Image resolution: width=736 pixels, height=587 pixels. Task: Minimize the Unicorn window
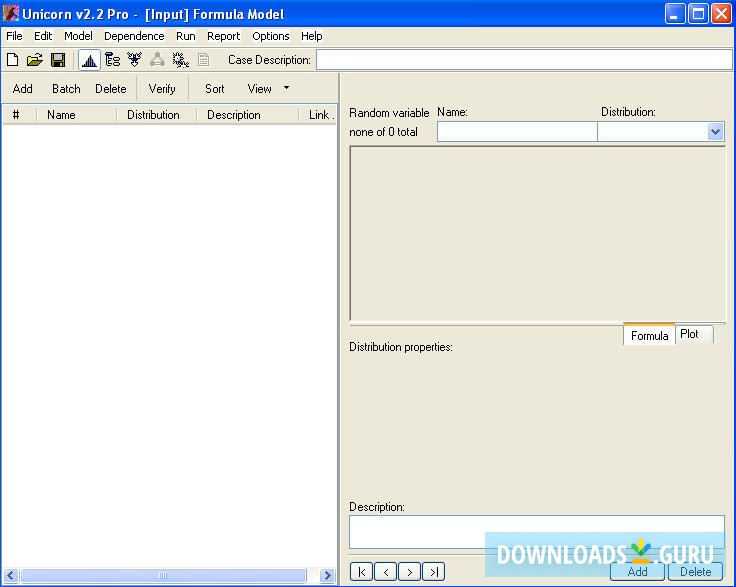675,14
